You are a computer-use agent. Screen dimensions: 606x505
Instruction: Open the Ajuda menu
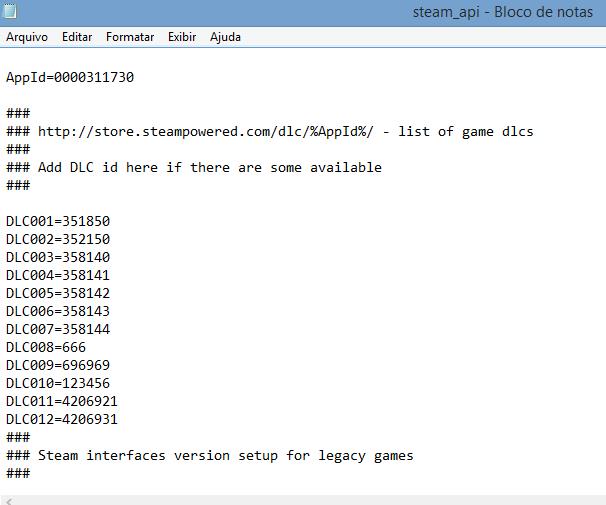(x=225, y=37)
